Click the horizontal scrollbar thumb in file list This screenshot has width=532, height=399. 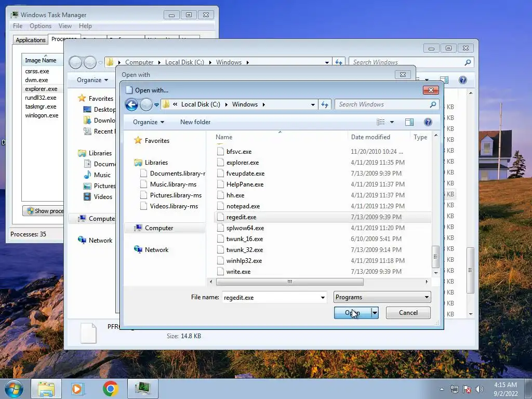(289, 282)
